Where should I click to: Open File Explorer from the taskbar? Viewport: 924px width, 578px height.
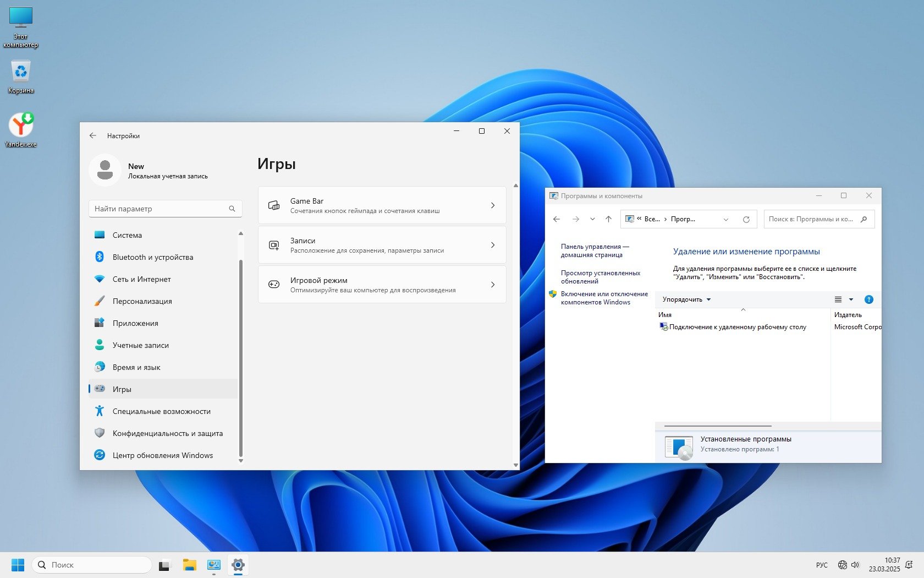(x=190, y=565)
